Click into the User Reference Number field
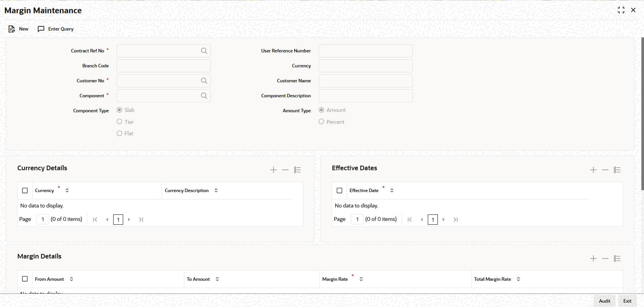The width and height of the screenshot is (644, 307). coord(365,51)
